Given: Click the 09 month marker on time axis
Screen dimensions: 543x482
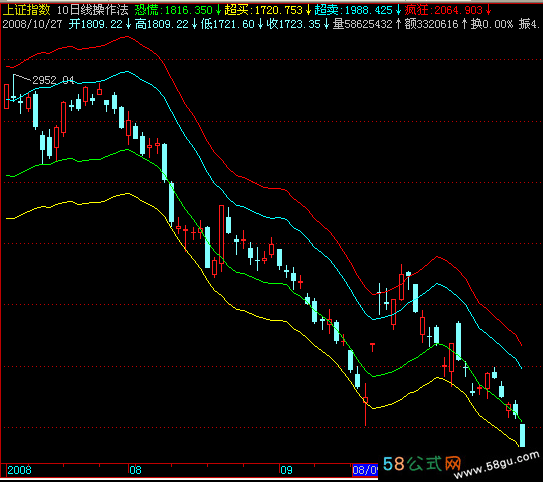Looking at the screenshot, I should pos(286,470).
